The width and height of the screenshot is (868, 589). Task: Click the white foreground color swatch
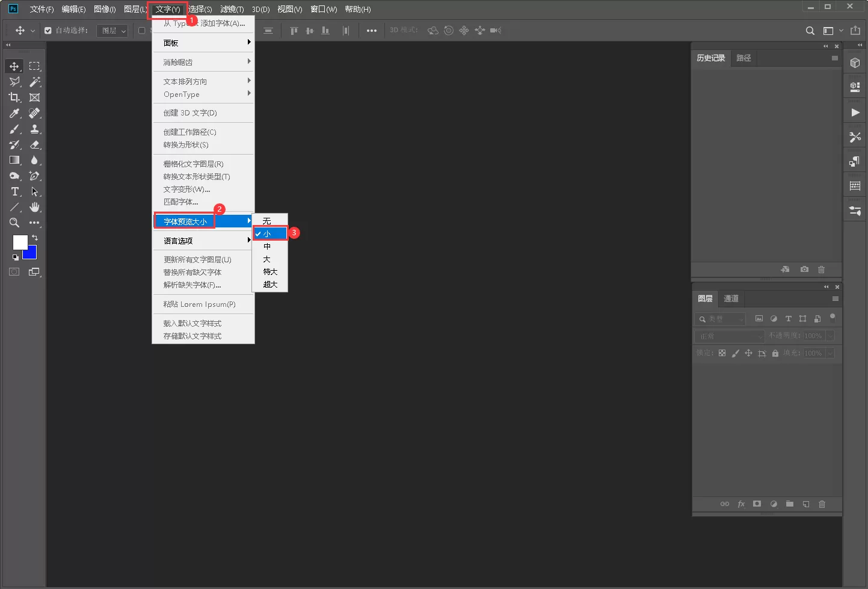pos(19,241)
